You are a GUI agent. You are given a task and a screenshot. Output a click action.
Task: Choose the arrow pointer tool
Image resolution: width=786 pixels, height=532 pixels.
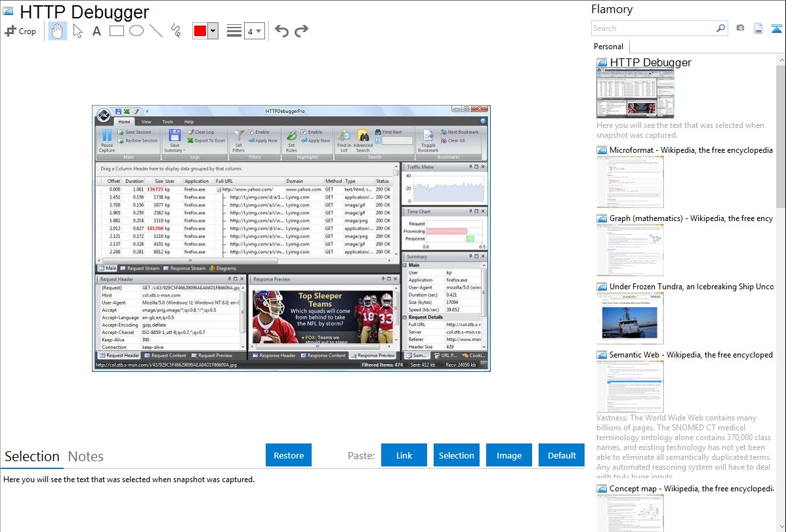pyautogui.click(x=77, y=31)
